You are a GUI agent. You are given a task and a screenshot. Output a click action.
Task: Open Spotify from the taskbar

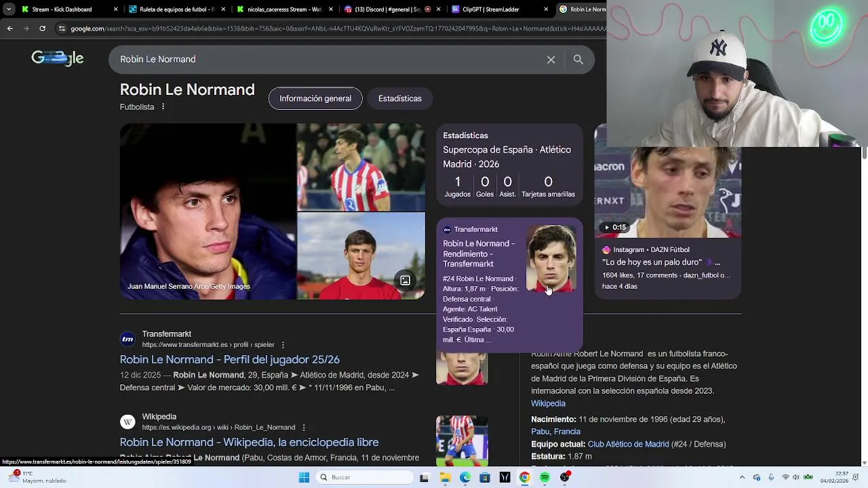click(545, 477)
